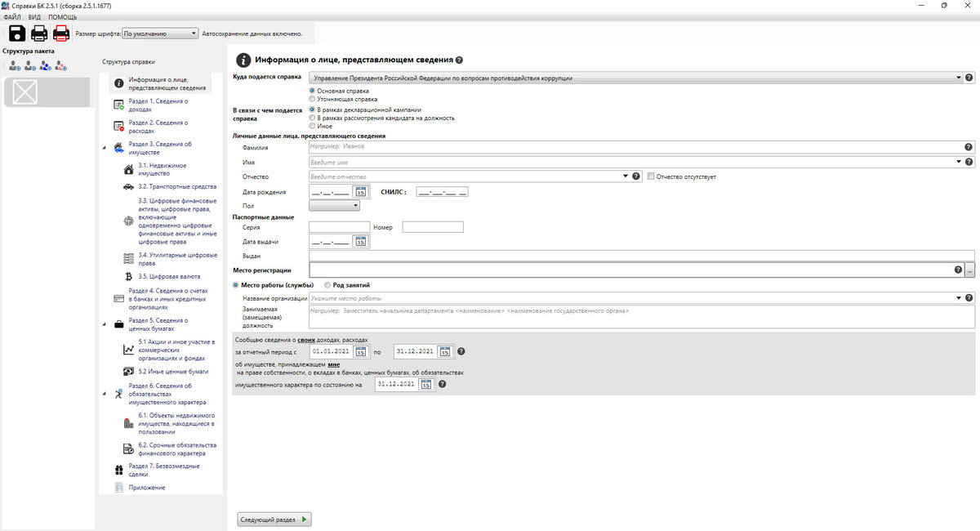Click the black printer icon
The width and height of the screenshot is (980, 531).
38,33
